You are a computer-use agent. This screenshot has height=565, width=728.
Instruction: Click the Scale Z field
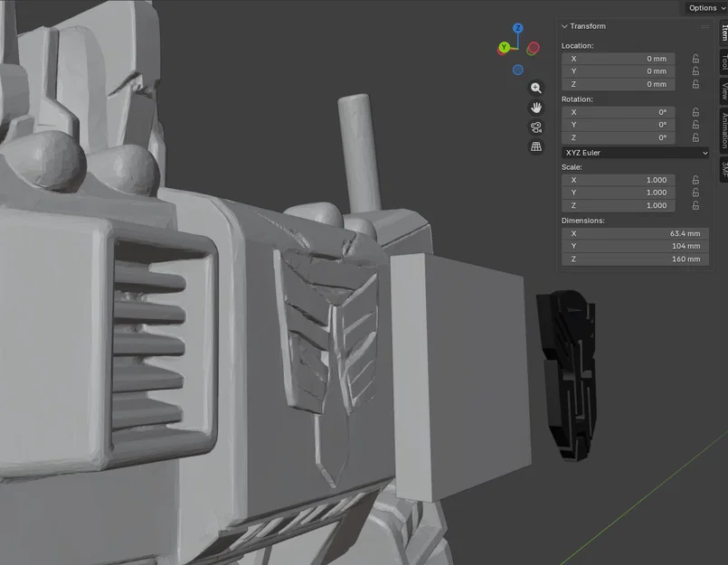point(618,205)
